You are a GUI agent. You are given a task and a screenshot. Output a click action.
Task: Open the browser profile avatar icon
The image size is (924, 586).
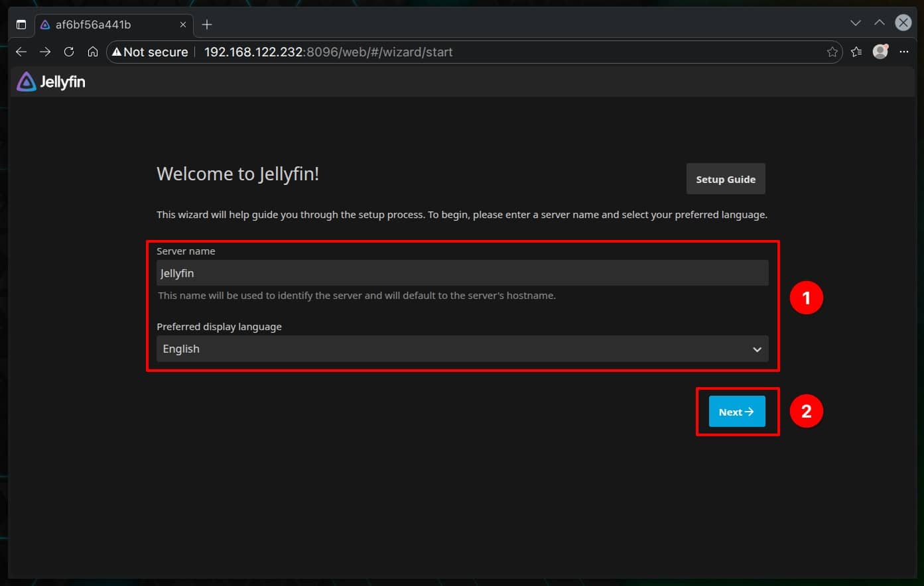(880, 51)
